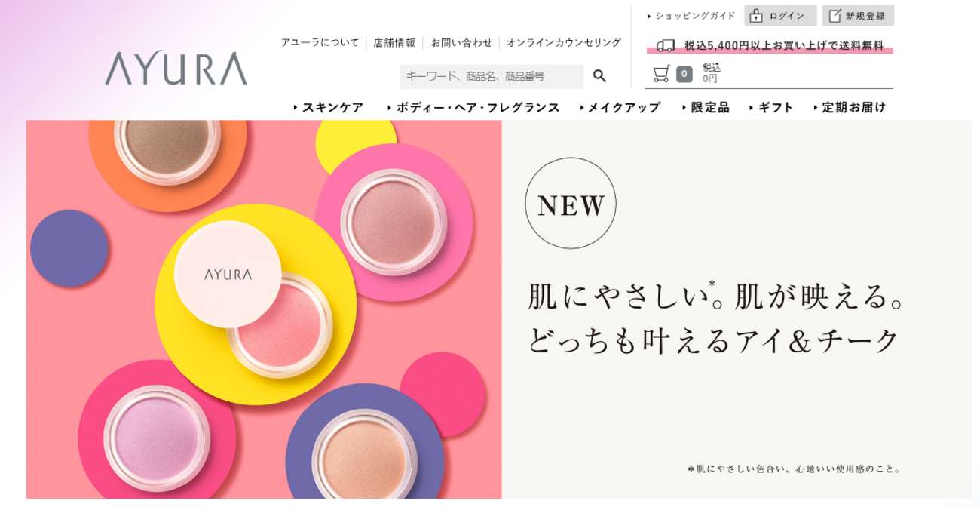Expand the メイクアップ menu
Viewport: 980px width, 507px height.
pyautogui.click(x=620, y=108)
